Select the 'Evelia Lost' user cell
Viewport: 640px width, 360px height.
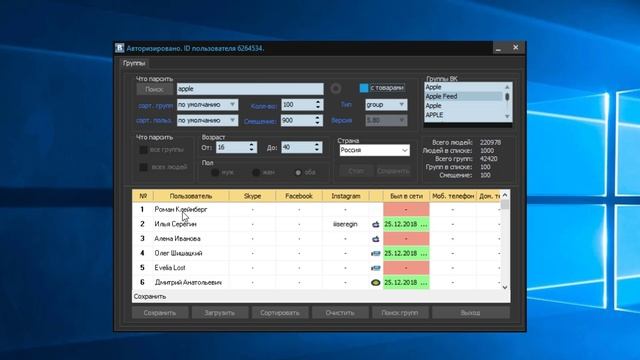[x=191, y=268]
